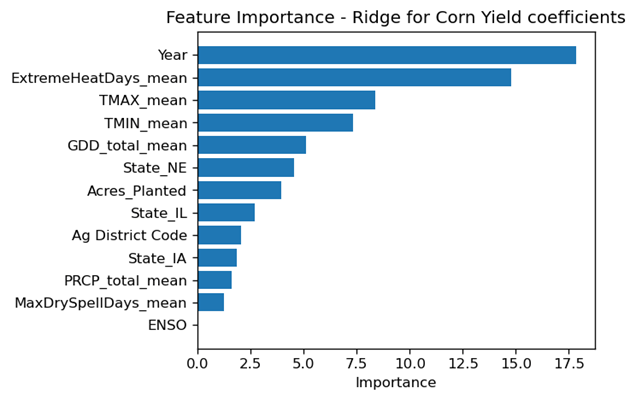Select the TMAX_mean bar
Image resolution: width=636 pixels, height=400 pixels.
click(x=286, y=100)
